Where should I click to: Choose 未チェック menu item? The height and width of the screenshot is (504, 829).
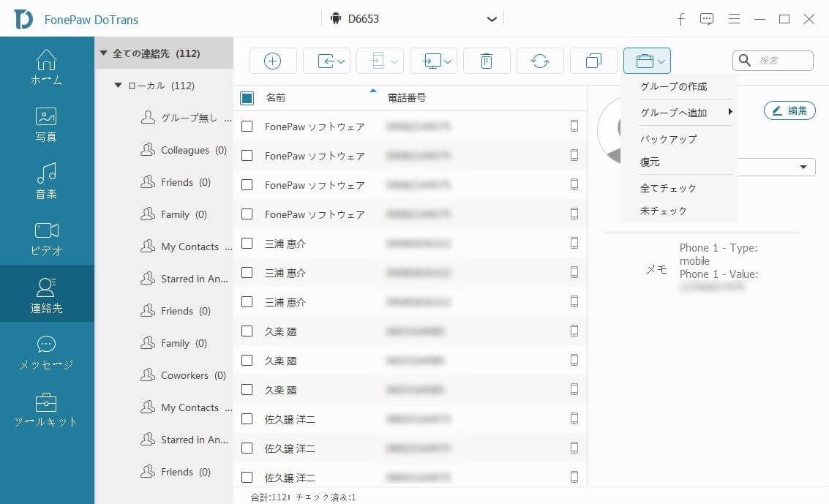pyautogui.click(x=663, y=211)
